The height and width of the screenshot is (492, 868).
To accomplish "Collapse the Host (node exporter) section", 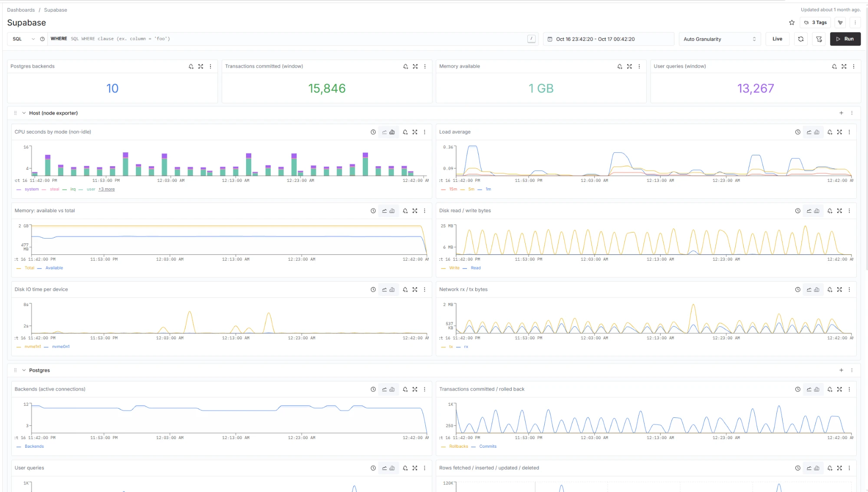I will pyautogui.click(x=24, y=113).
